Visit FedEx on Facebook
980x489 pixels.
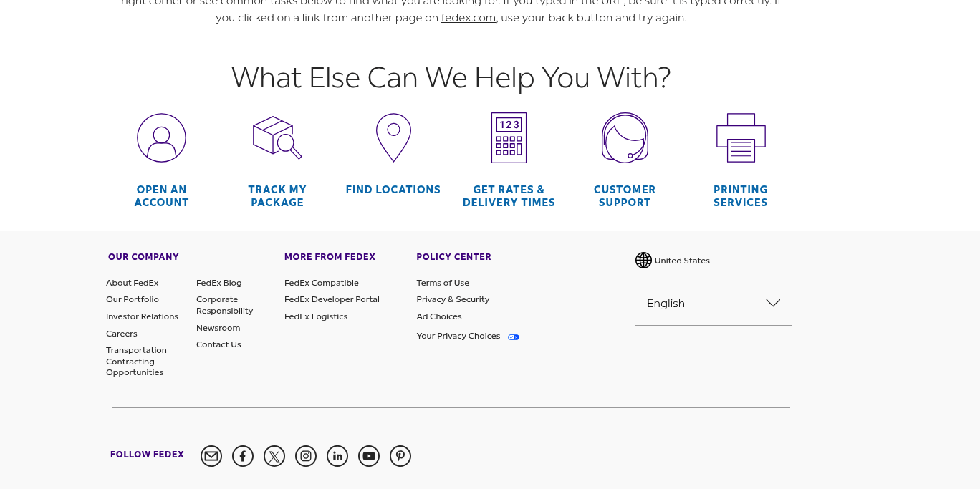pos(243,456)
